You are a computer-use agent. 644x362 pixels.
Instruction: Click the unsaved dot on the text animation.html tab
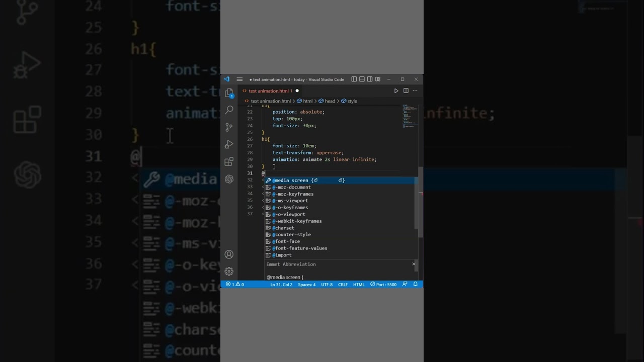pyautogui.click(x=297, y=91)
